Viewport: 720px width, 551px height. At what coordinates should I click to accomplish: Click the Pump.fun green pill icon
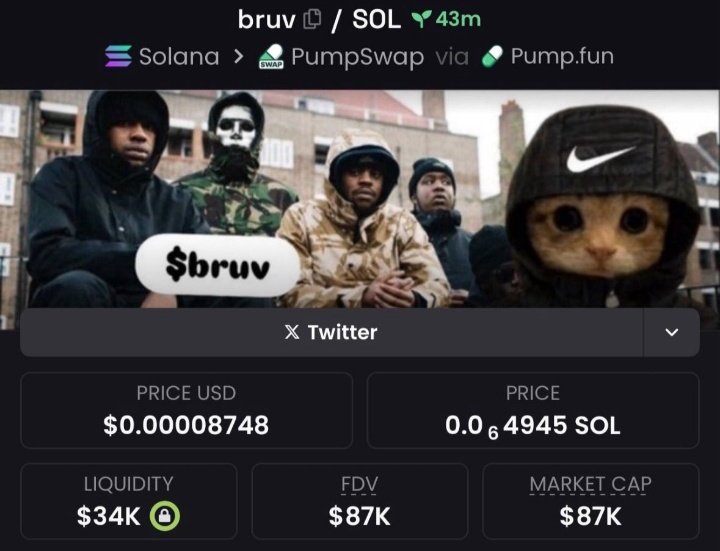coord(492,56)
